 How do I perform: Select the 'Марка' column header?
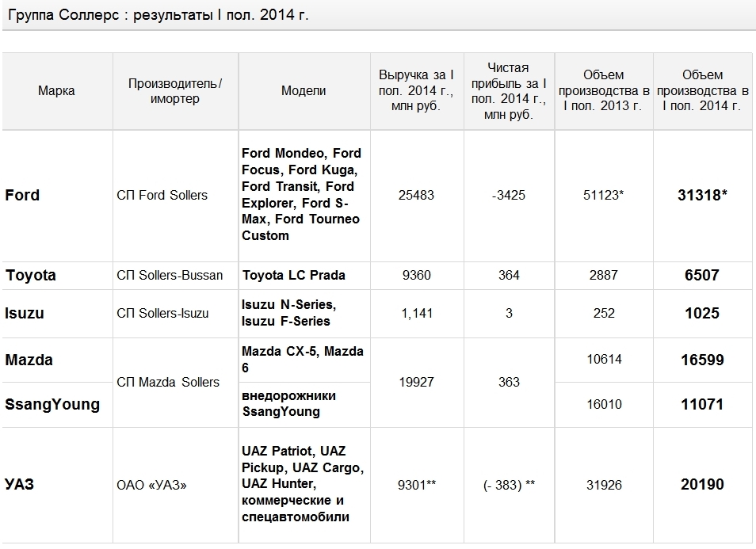click(x=56, y=90)
